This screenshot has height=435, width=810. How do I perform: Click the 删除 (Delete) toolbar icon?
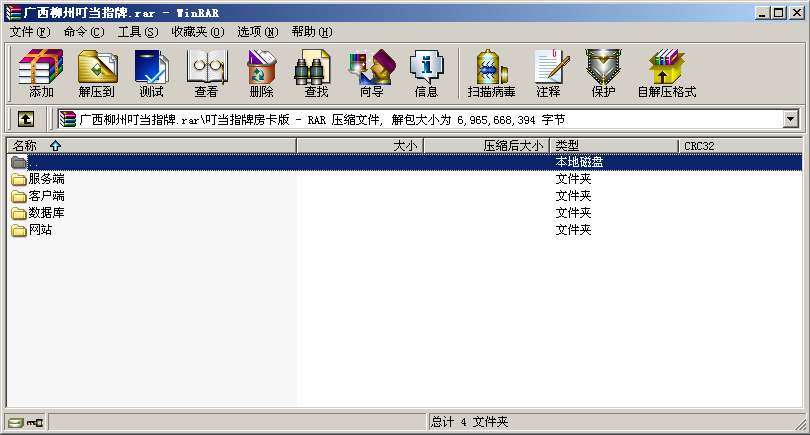coord(261,73)
